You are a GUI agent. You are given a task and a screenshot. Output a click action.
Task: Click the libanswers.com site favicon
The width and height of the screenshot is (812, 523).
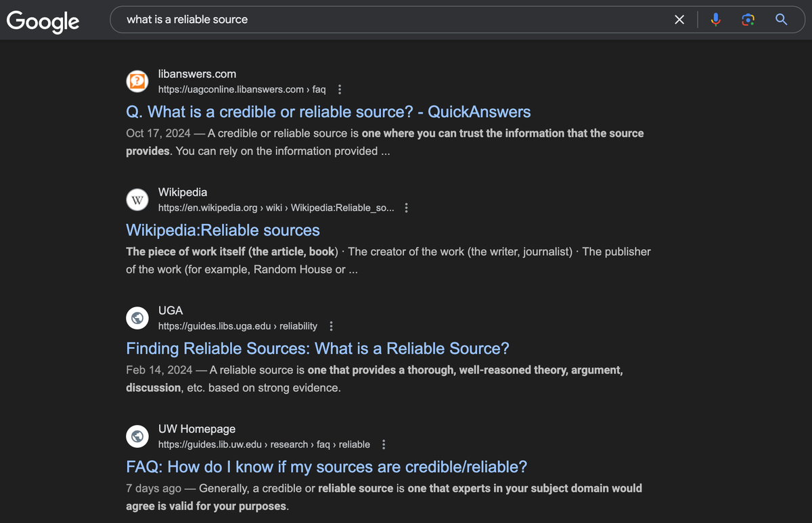(x=137, y=81)
